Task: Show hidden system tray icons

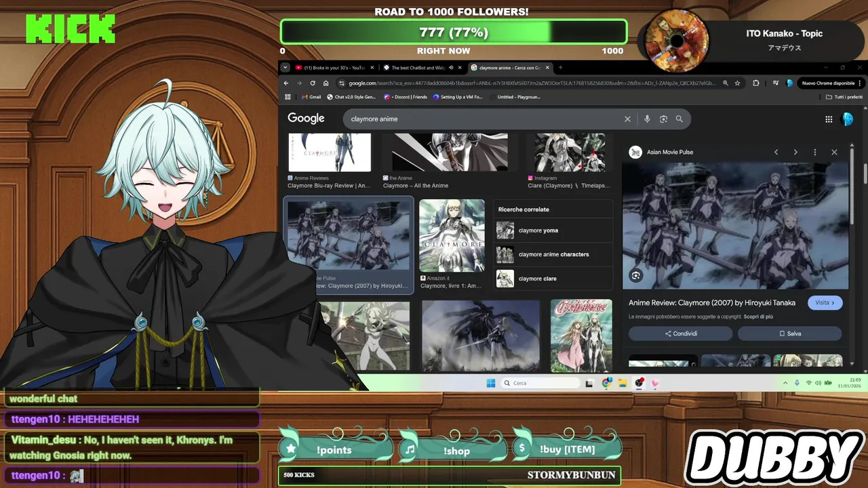Action: point(786,383)
